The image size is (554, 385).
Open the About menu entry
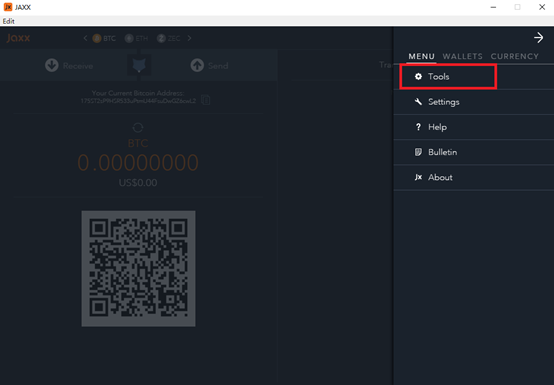pos(474,177)
